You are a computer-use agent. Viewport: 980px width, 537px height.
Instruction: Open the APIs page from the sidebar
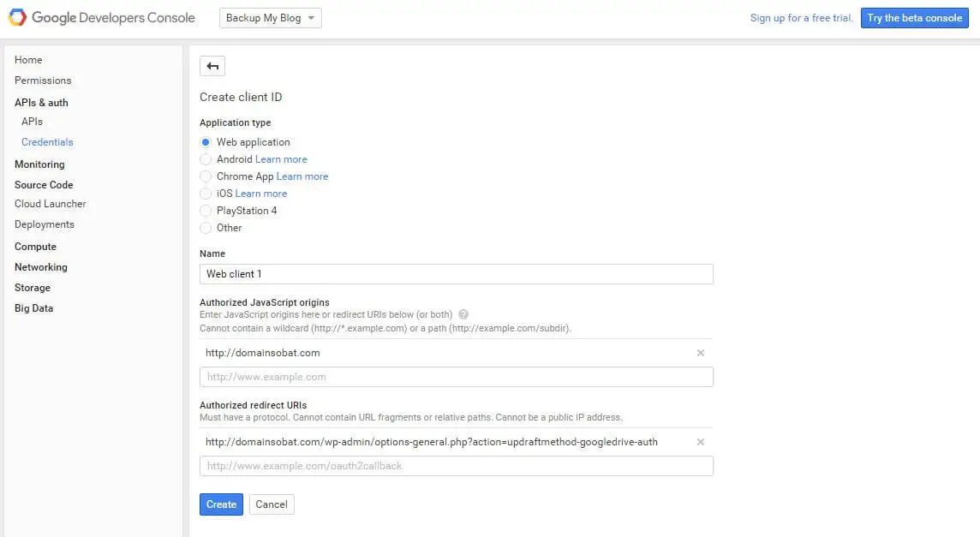point(32,121)
